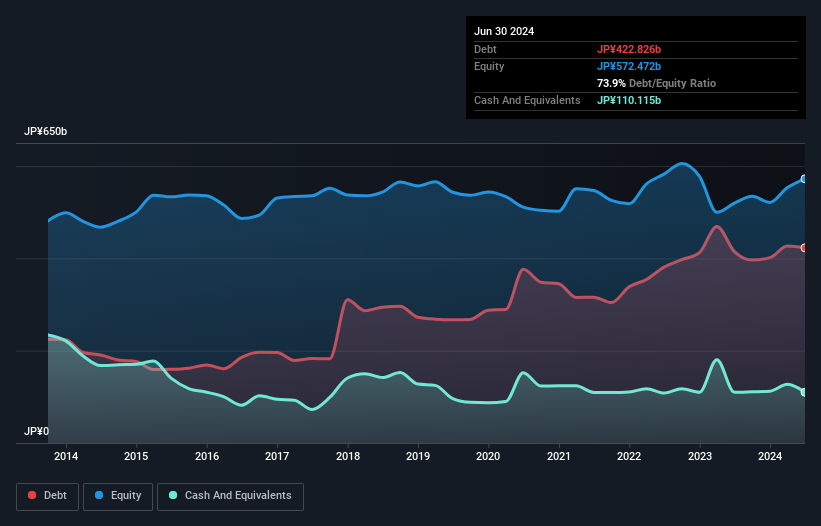821x526 pixels.
Task: Click the 2023 x-axis label
Action: pyautogui.click(x=700, y=456)
